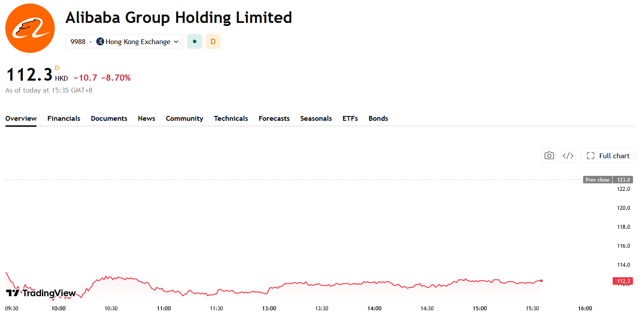The width and height of the screenshot is (644, 320).
Task: Click the 09:30 time axis label
Action: point(12,308)
